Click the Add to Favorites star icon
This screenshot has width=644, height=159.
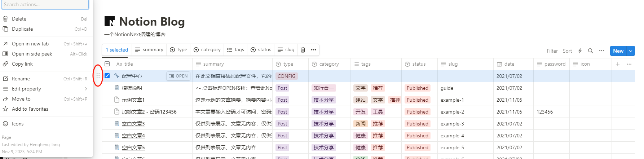[5, 109]
